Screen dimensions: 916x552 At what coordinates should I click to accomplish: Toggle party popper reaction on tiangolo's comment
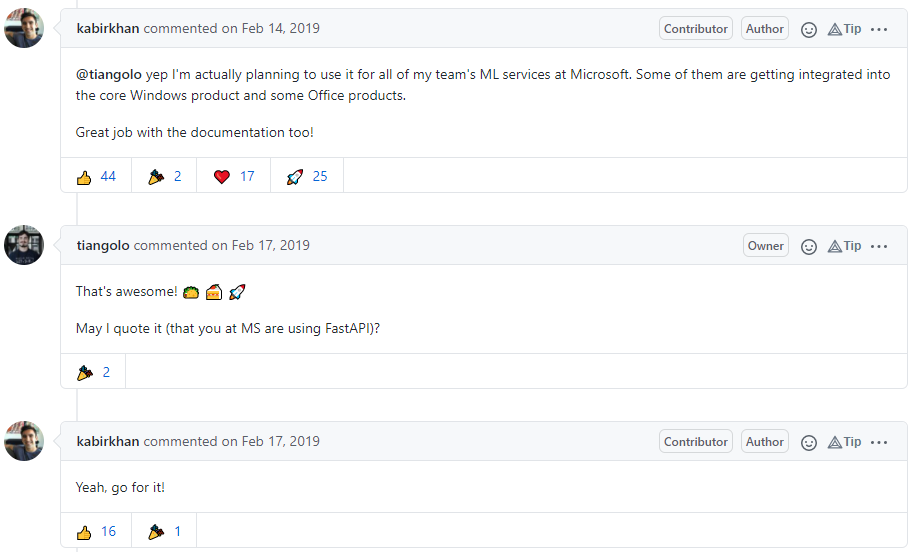coord(93,372)
